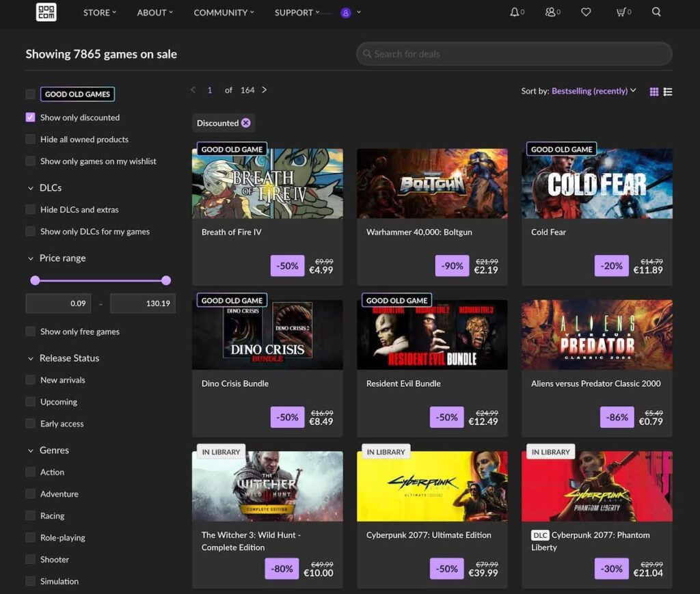Go to the next page of results
700x594 pixels.
[x=265, y=90]
